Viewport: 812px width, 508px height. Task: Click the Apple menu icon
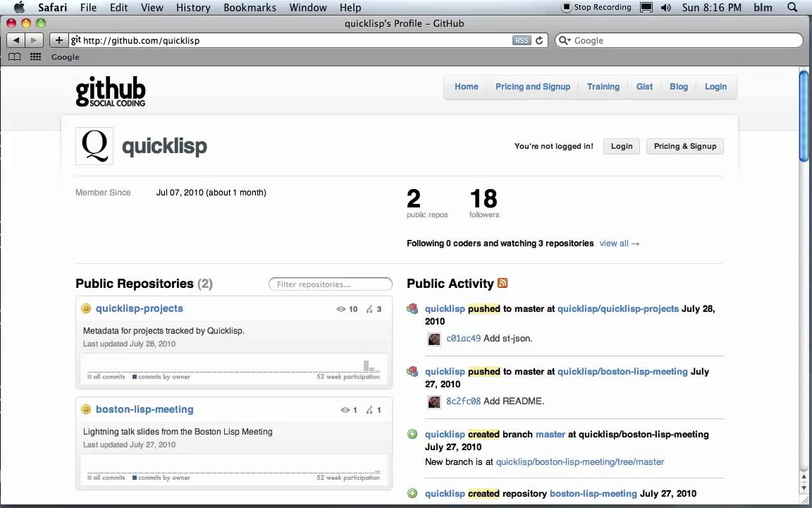pyautogui.click(x=19, y=7)
